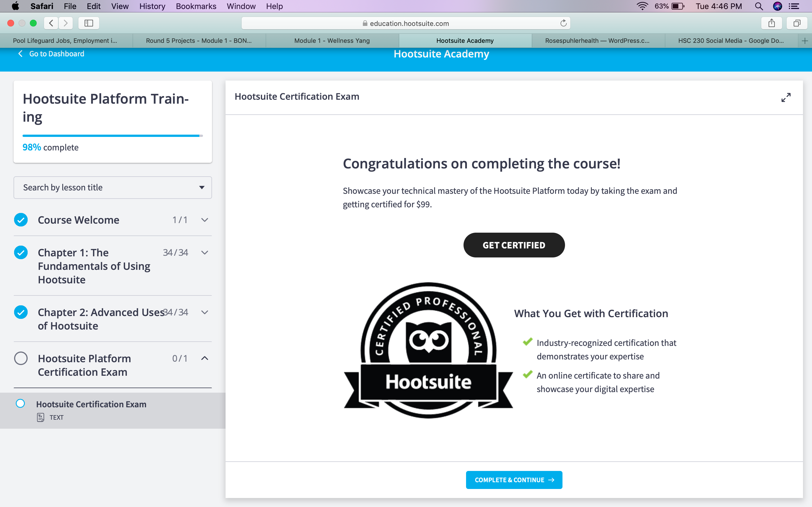The height and width of the screenshot is (507, 812).
Task: Show the Safari sidebar
Action: (89, 23)
